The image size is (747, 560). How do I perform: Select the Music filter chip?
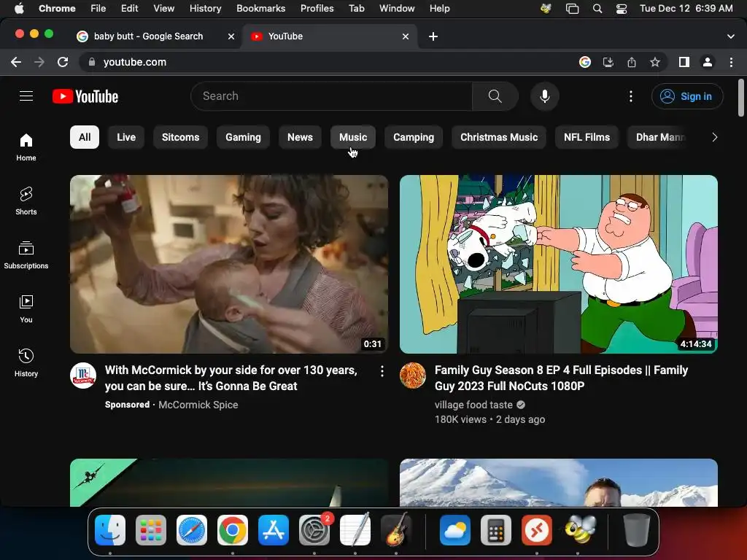pyautogui.click(x=353, y=137)
